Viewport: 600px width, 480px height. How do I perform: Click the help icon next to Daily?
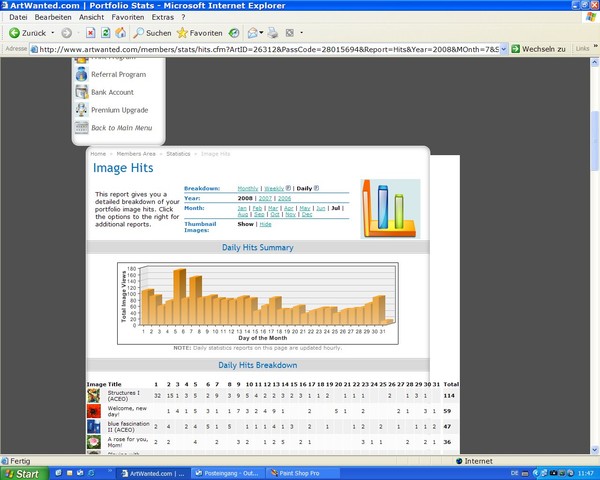[316, 188]
